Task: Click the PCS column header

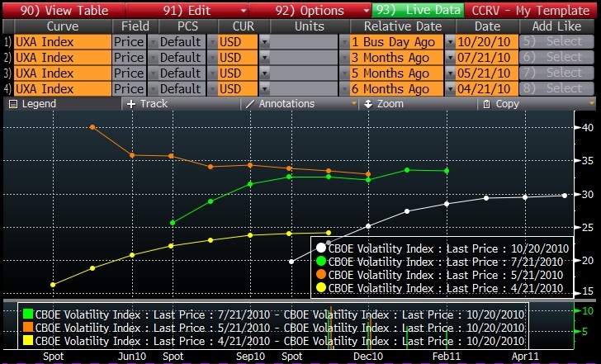Action: point(188,26)
